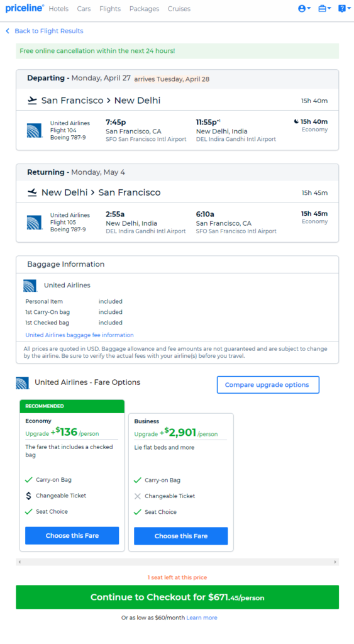Click the 6:10a return arrival time

205,214
